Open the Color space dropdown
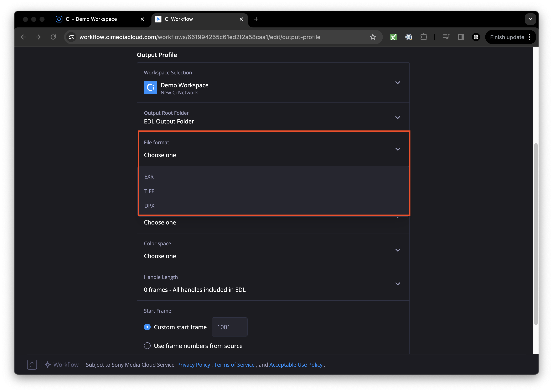Screen dimensions: 553x392 pyautogui.click(x=273, y=250)
